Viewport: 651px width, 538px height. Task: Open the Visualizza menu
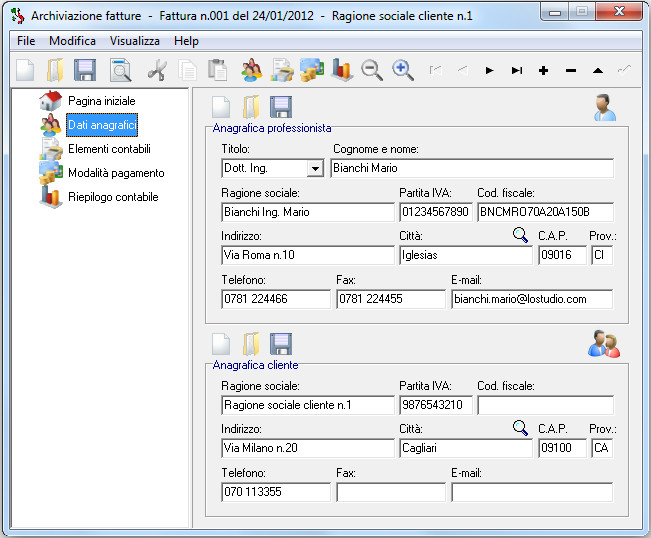(135, 41)
